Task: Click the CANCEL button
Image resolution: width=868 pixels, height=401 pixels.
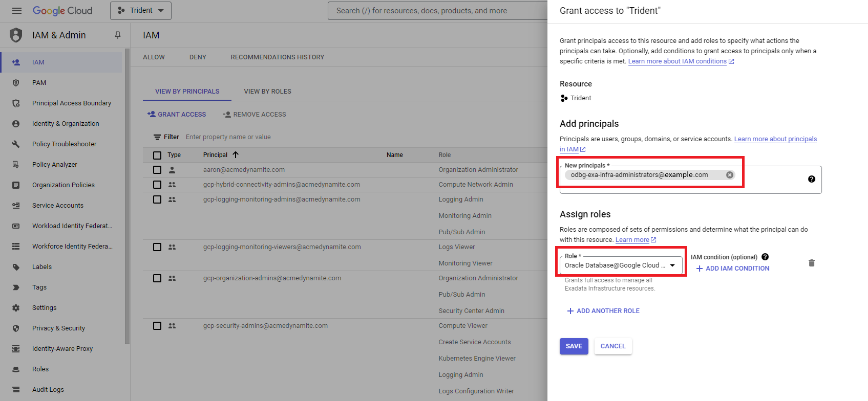Action: (x=613, y=346)
